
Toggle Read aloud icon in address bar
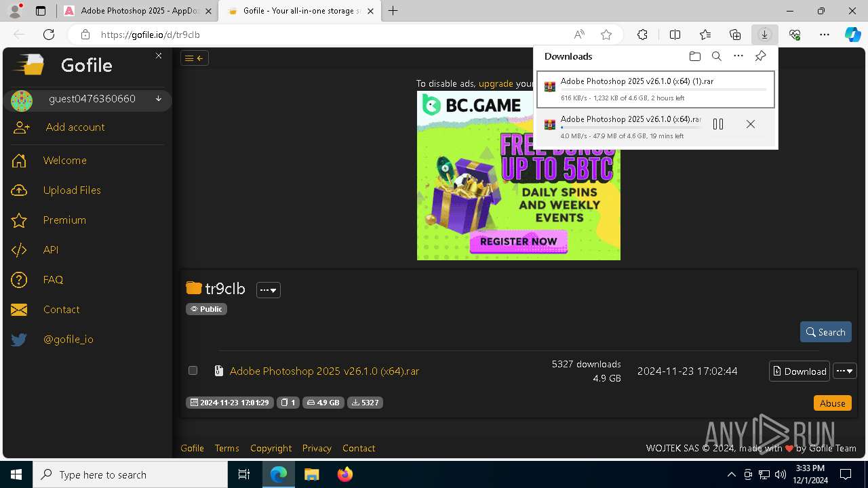tap(579, 35)
